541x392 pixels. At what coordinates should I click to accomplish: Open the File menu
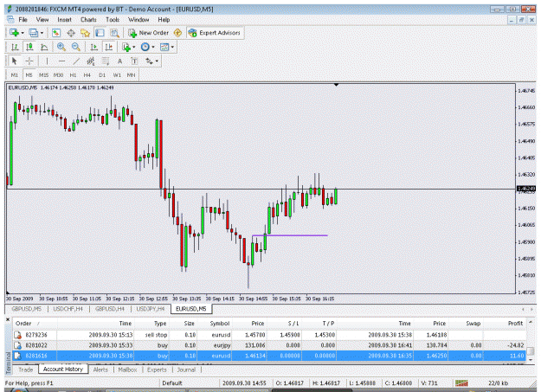[23, 20]
